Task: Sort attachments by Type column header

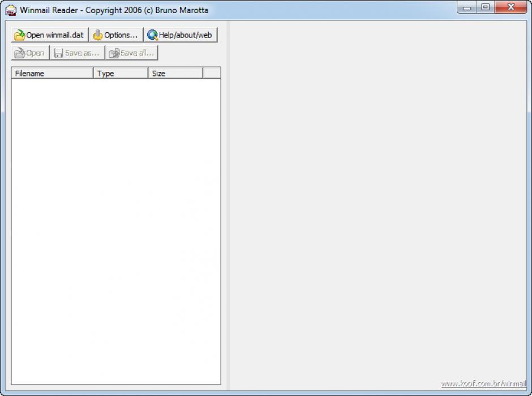Action: [x=121, y=73]
